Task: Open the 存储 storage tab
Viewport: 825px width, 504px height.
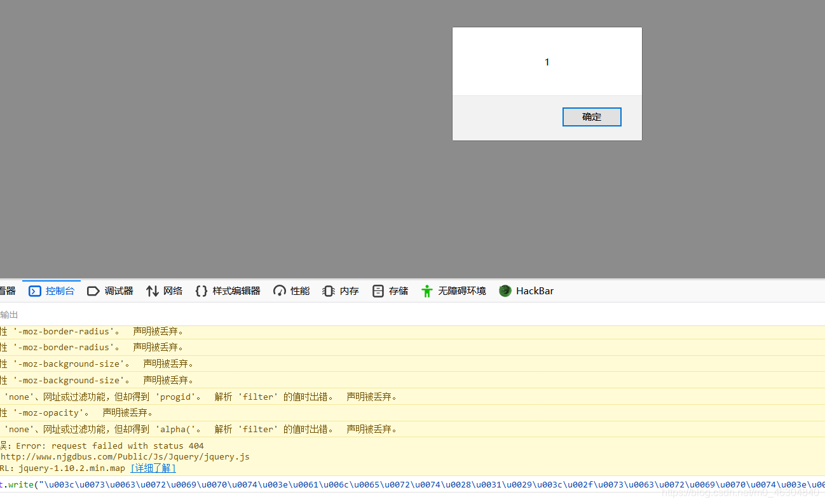Action: coord(390,291)
